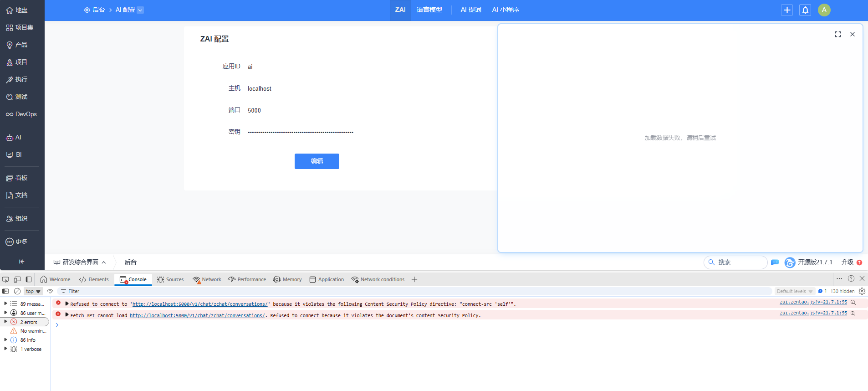Screen dimensions: 868x391
Task: Expand the 2 errors group
Action: coord(5,322)
